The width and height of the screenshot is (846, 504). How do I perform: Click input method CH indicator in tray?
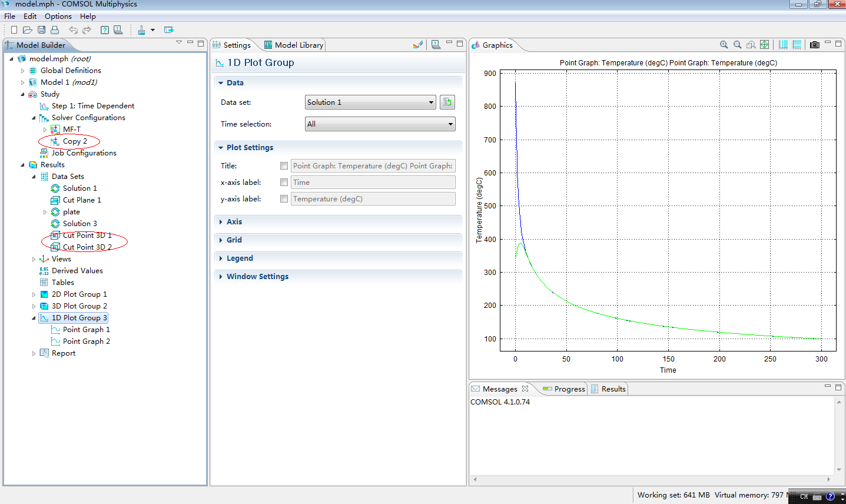coord(804,496)
